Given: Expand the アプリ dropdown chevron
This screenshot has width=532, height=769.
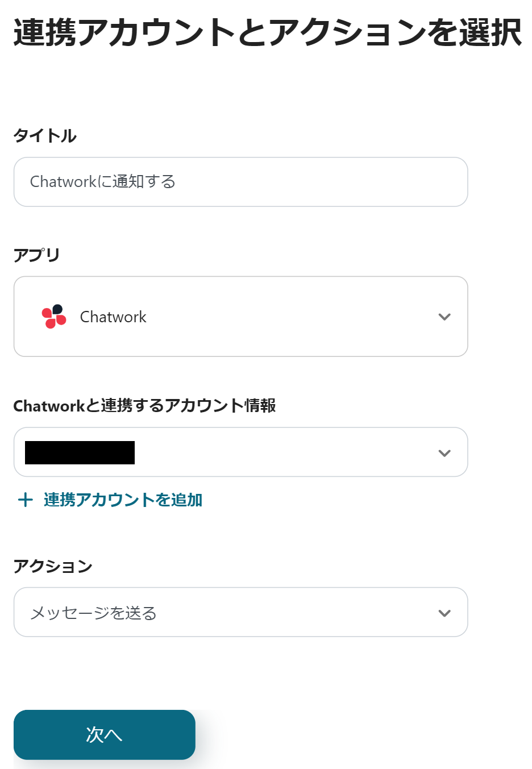Looking at the screenshot, I should point(444,317).
